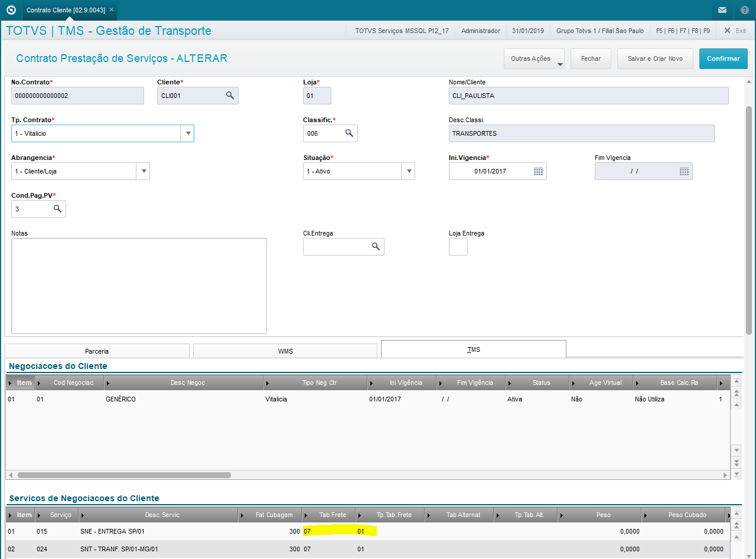Click the TOTVS logo icon
This screenshot has height=559, width=756.
10,10
